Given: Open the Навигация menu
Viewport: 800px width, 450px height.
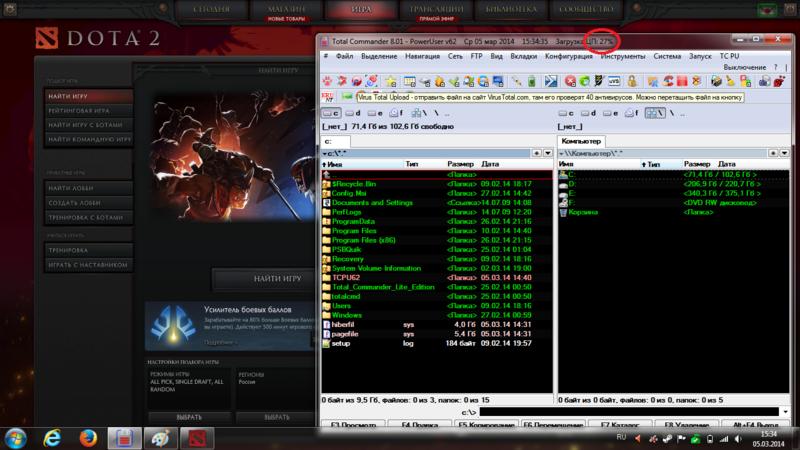Looking at the screenshot, I should (x=422, y=56).
